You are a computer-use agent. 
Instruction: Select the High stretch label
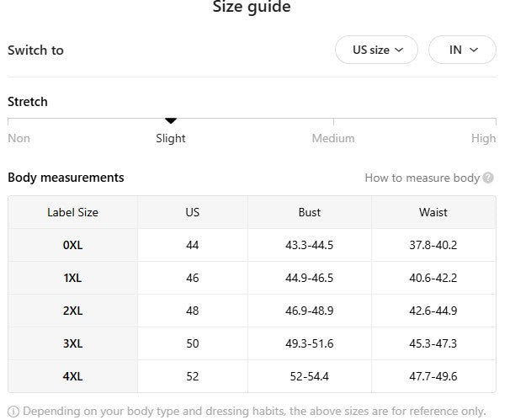pos(483,138)
